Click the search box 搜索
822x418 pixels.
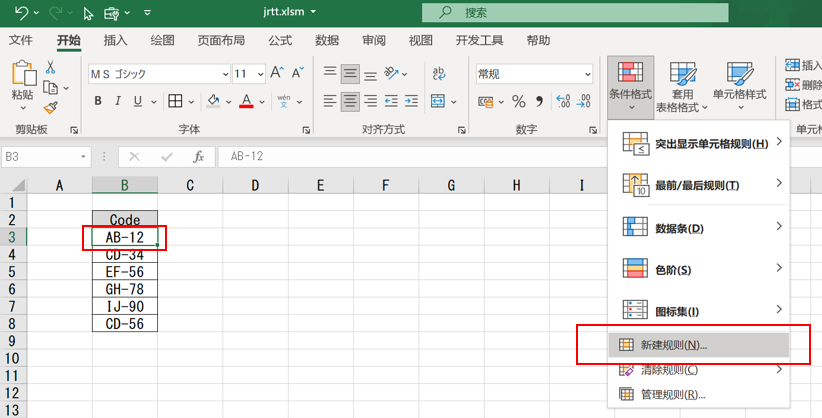(x=575, y=13)
